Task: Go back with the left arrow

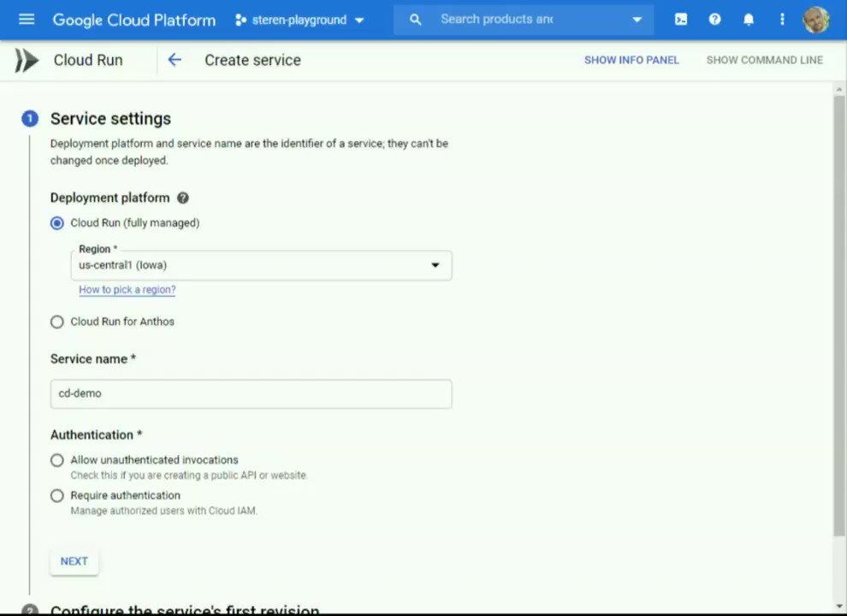Action: click(174, 60)
